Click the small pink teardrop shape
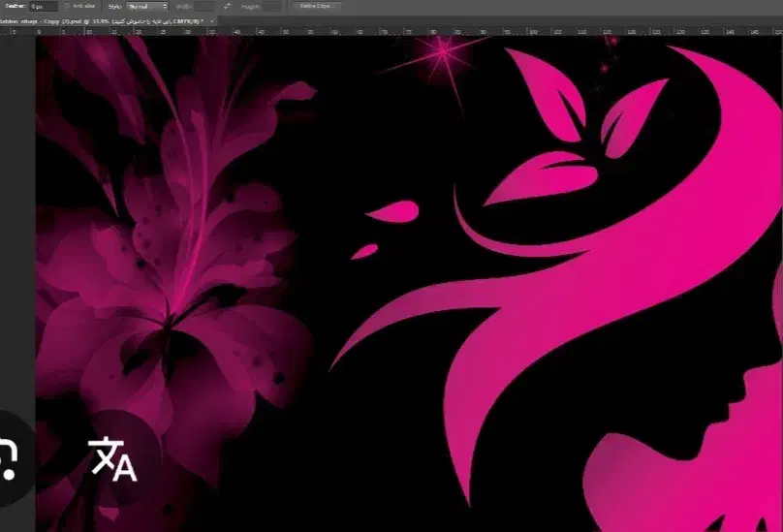Viewport: 783px width, 532px height. tap(363, 251)
